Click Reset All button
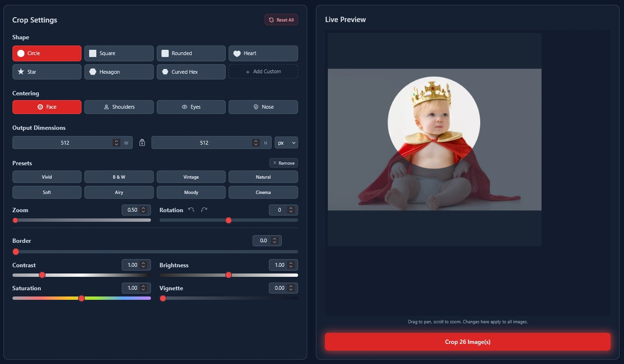 (281, 20)
